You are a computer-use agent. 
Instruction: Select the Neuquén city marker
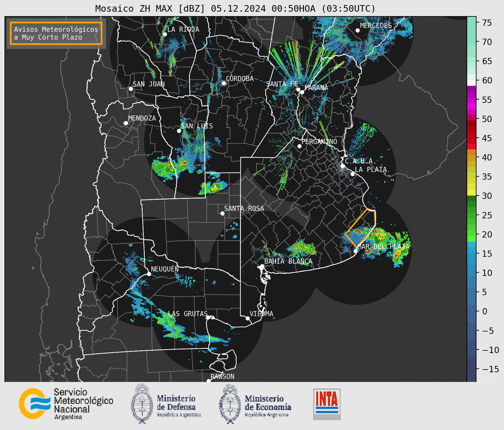(x=149, y=274)
